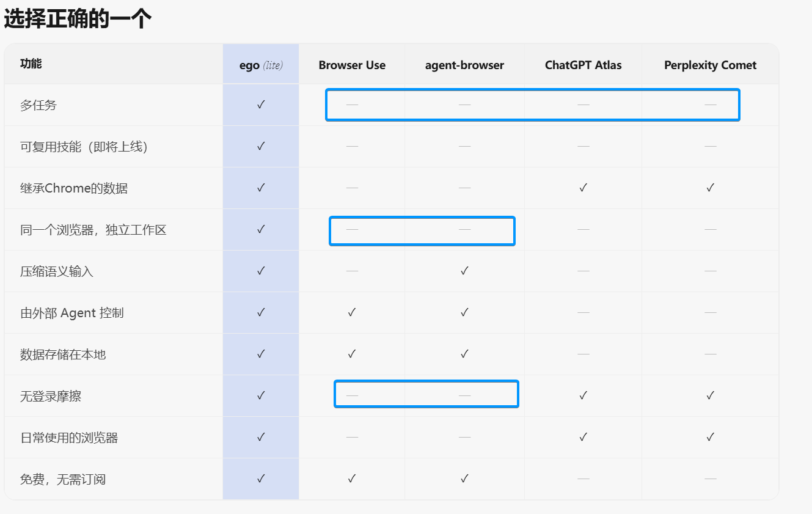Select ChatGPT Atlas checkmark for 无登录摩擦

pos(583,395)
